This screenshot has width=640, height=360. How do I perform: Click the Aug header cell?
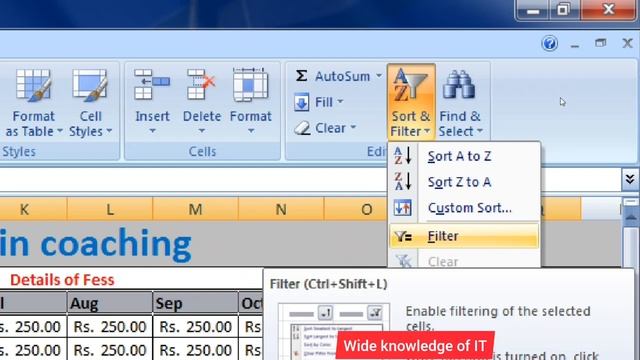(x=109, y=303)
